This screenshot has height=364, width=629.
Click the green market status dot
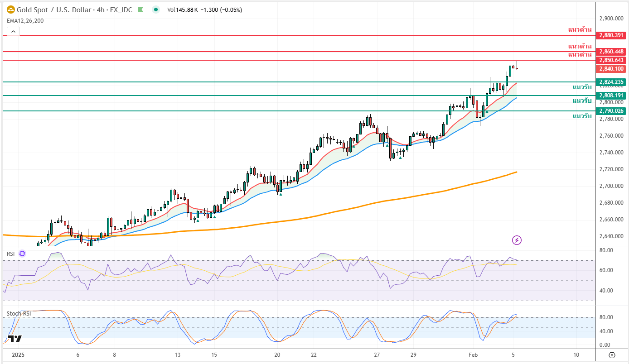pyautogui.click(x=156, y=10)
